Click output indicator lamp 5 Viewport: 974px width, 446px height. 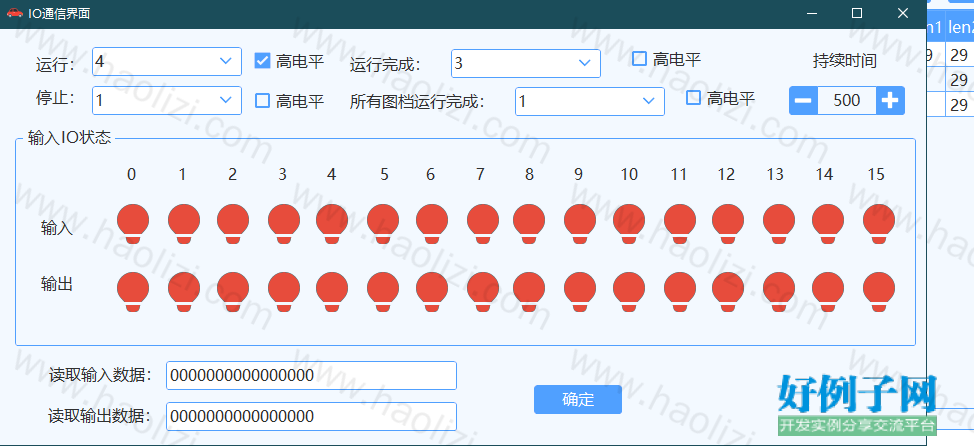[x=383, y=291]
